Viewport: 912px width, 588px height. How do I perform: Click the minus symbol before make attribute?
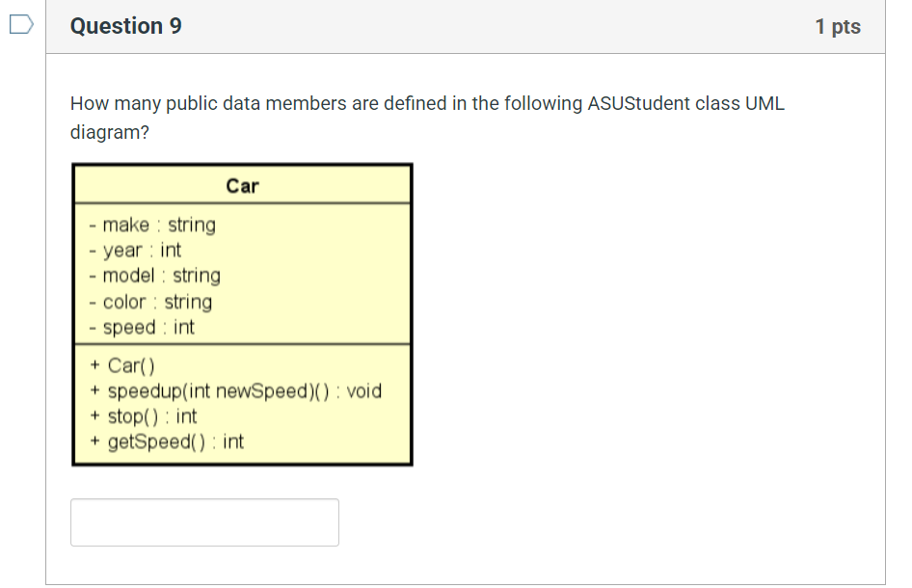point(93,224)
